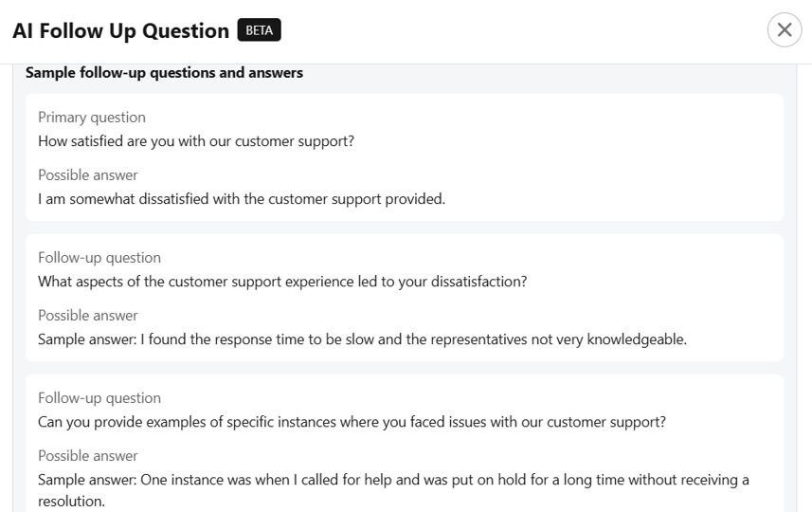Screen dimensions: 812x512
Task: Close the AI Follow Up Question dialog
Action: (785, 30)
